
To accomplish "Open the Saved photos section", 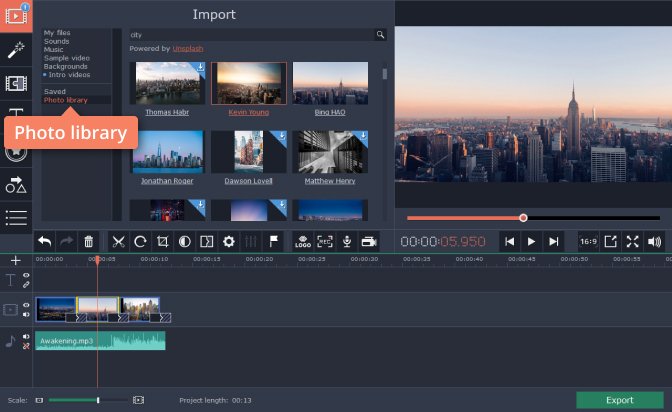I will coord(54,91).
